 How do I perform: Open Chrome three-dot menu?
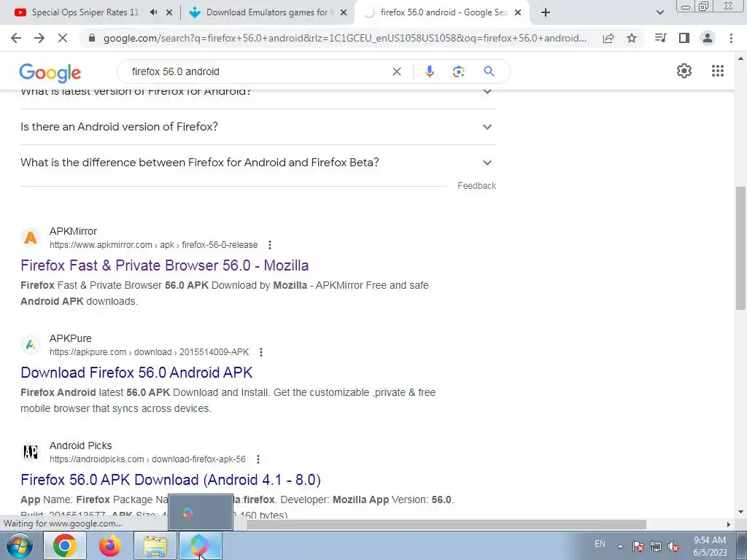click(x=731, y=38)
